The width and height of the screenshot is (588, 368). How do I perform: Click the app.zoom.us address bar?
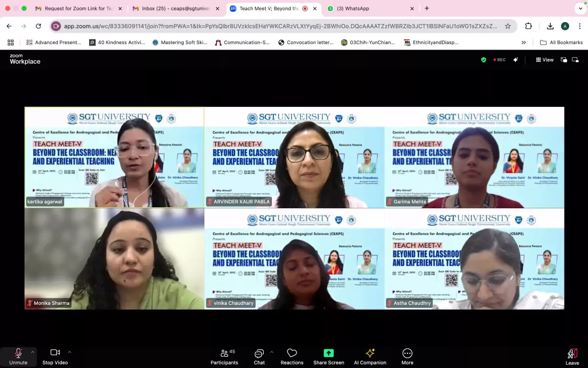pyautogui.click(x=280, y=26)
